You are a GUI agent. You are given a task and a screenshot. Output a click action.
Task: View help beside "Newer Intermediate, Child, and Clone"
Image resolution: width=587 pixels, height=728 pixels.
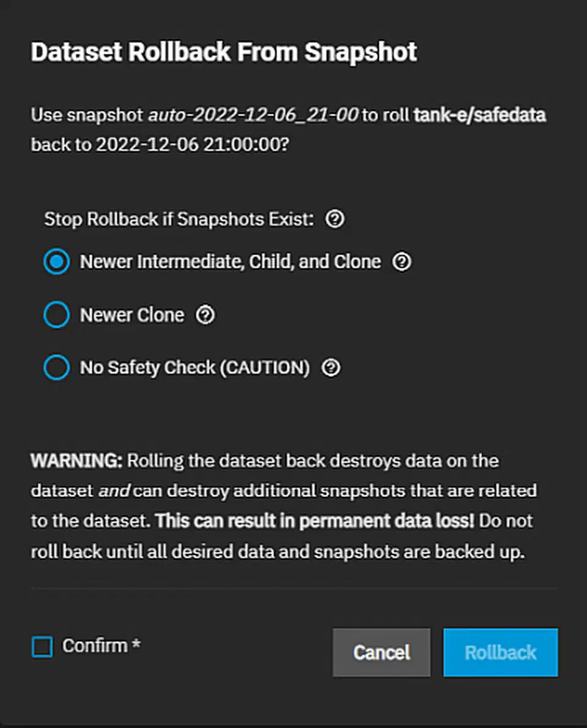point(402,261)
